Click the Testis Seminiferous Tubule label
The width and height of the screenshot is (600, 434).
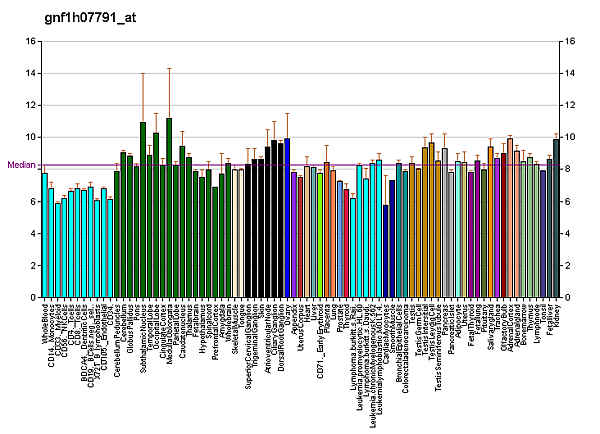(438, 343)
